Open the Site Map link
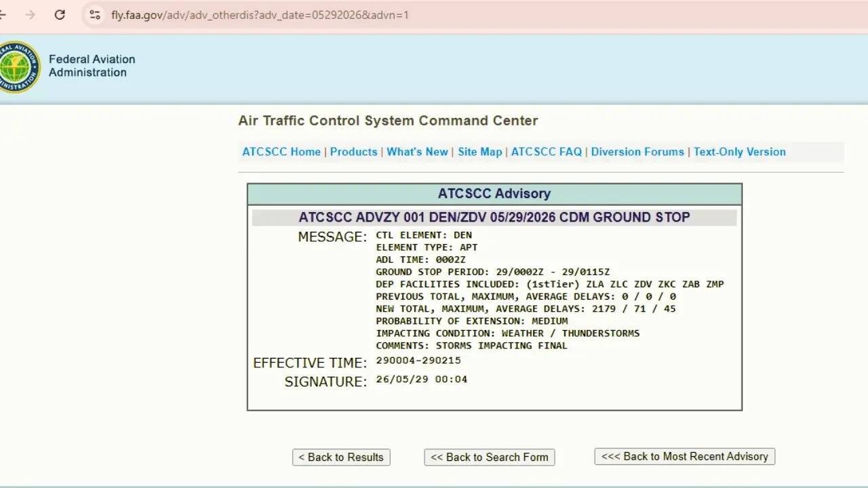 coord(480,152)
